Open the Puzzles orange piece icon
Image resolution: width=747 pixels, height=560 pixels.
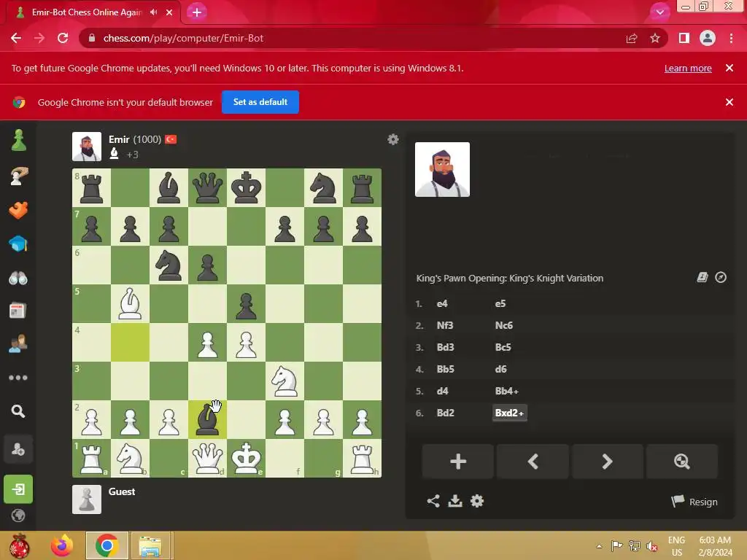18,210
